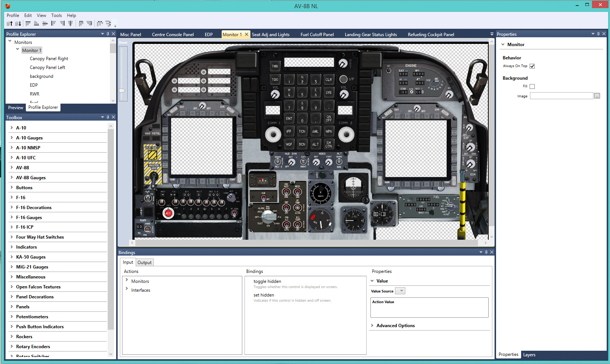Click the Align Left edges icon

(53, 24)
